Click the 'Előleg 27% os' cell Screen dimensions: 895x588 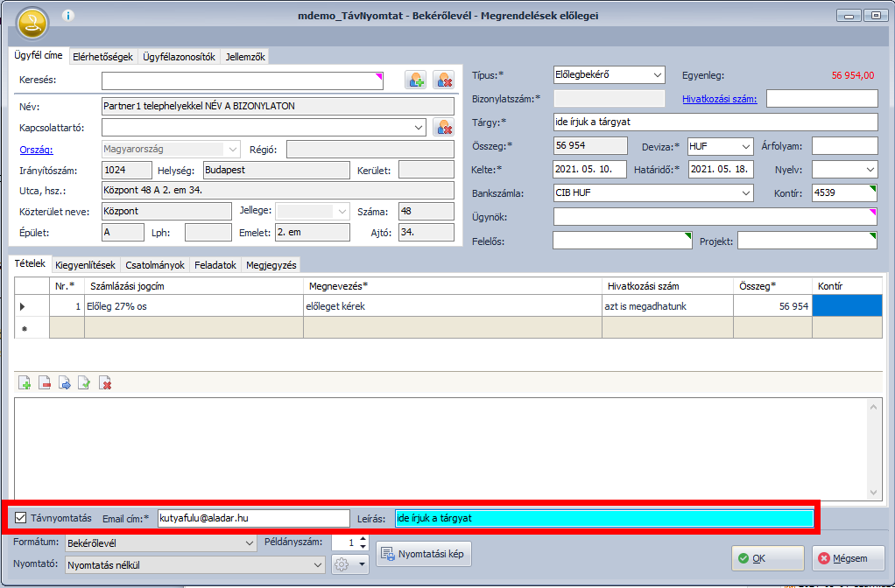click(x=194, y=306)
